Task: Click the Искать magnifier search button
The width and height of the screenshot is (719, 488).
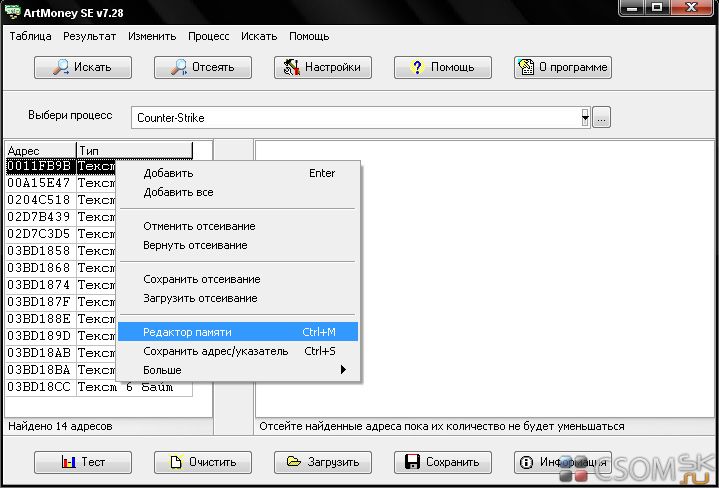Action: tap(83, 67)
